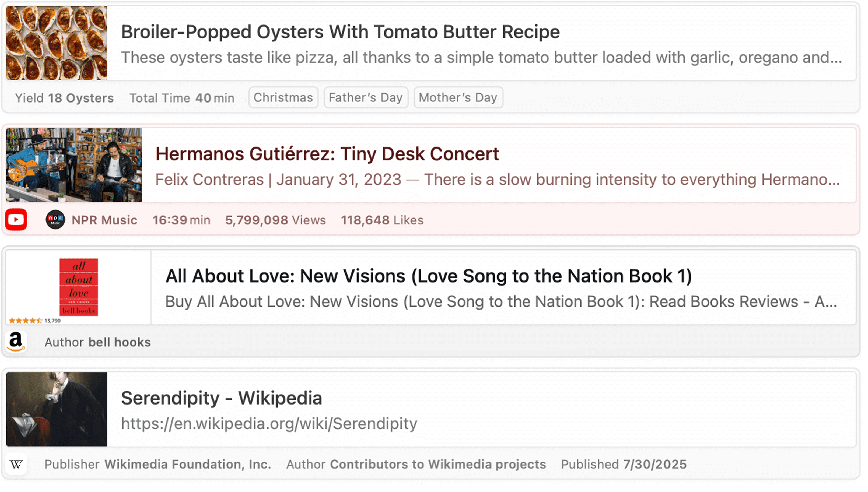Open the oysters recipe thumbnail image

pyautogui.click(x=57, y=43)
